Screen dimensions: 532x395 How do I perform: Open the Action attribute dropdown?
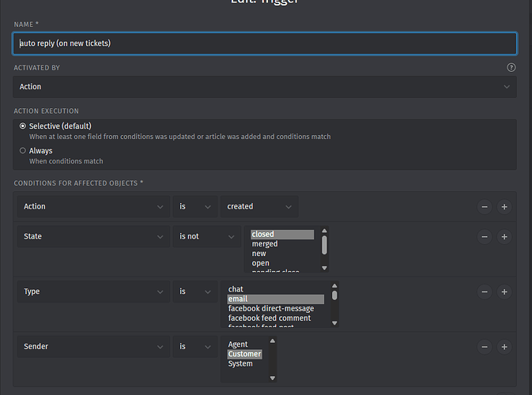tap(93, 206)
